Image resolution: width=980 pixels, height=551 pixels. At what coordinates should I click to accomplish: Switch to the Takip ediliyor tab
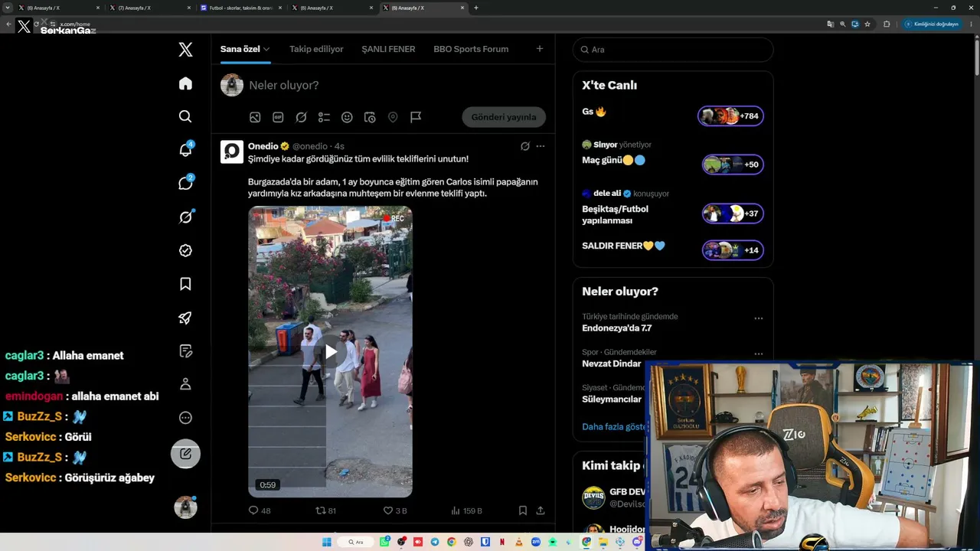316,49
